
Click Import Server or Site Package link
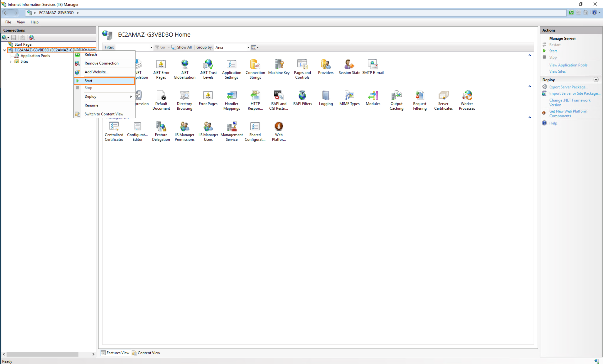coord(575,94)
